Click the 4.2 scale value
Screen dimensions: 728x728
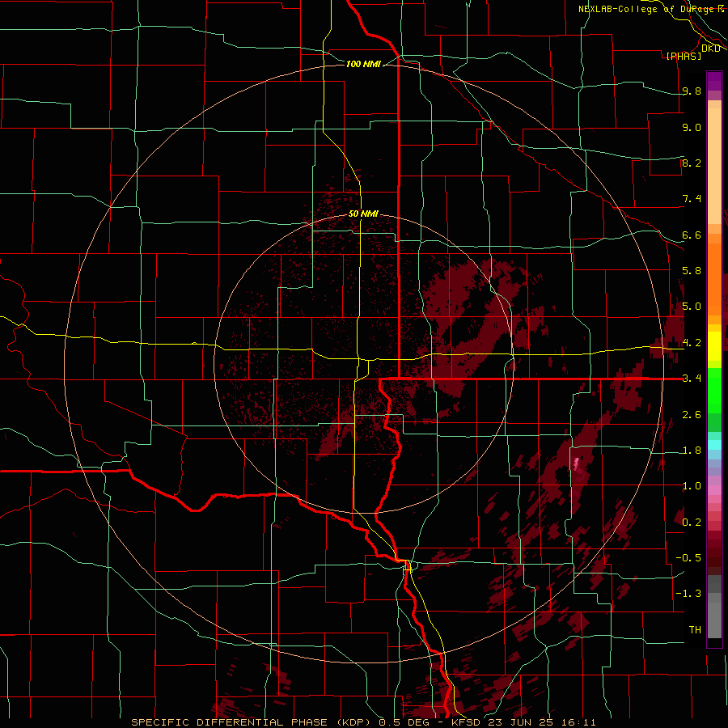point(692,343)
